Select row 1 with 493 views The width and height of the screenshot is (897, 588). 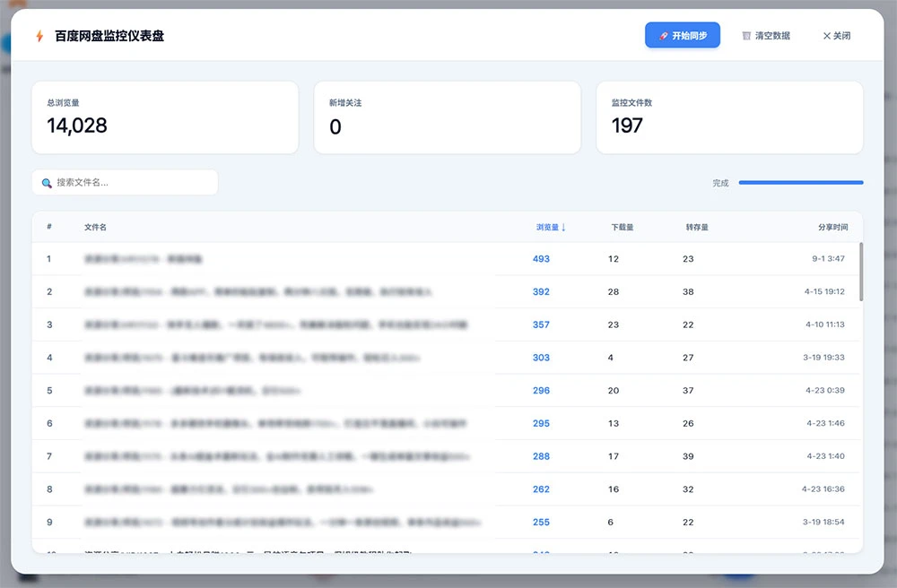click(x=359, y=259)
